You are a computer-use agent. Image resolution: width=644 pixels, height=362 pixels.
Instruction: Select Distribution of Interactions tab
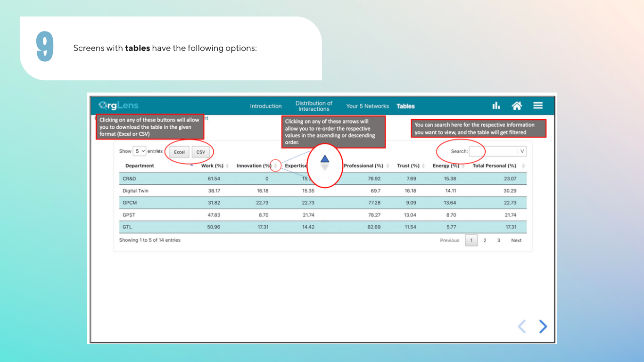point(314,106)
